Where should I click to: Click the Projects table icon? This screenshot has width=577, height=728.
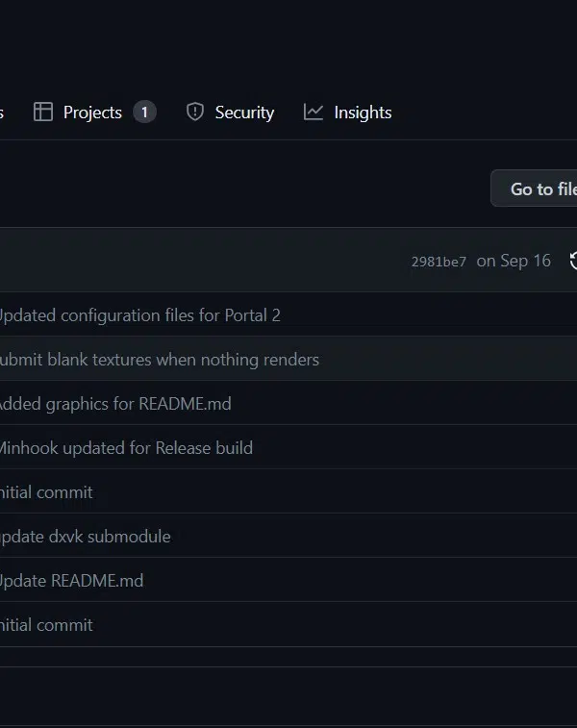[43, 112]
